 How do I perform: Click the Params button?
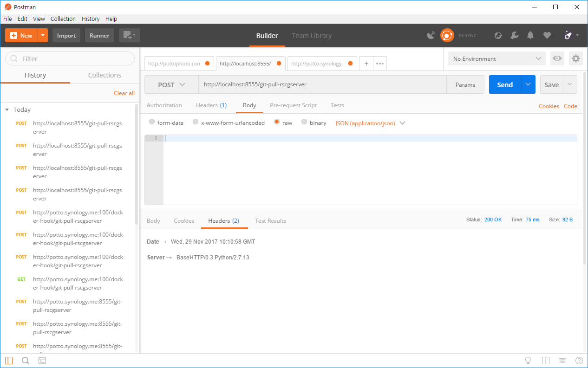[465, 84]
